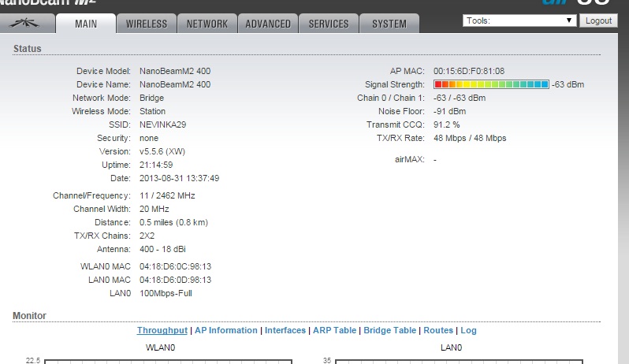
Task: Go to the ADVANCED tab
Action: [268, 24]
